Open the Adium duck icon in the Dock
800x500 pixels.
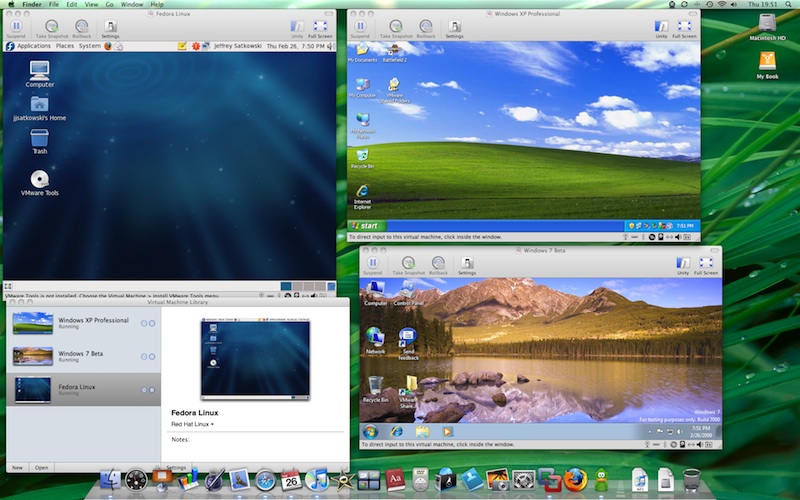601,480
